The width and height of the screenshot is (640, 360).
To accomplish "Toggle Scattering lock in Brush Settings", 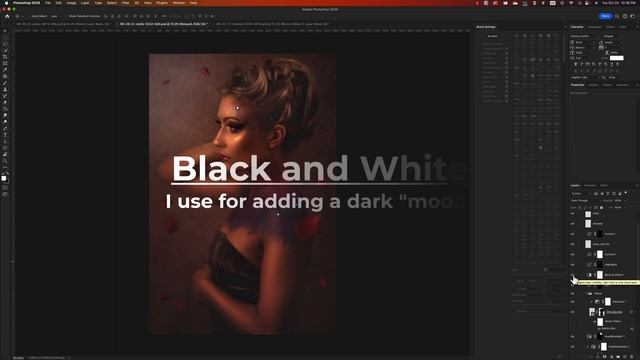I will coord(507,53).
